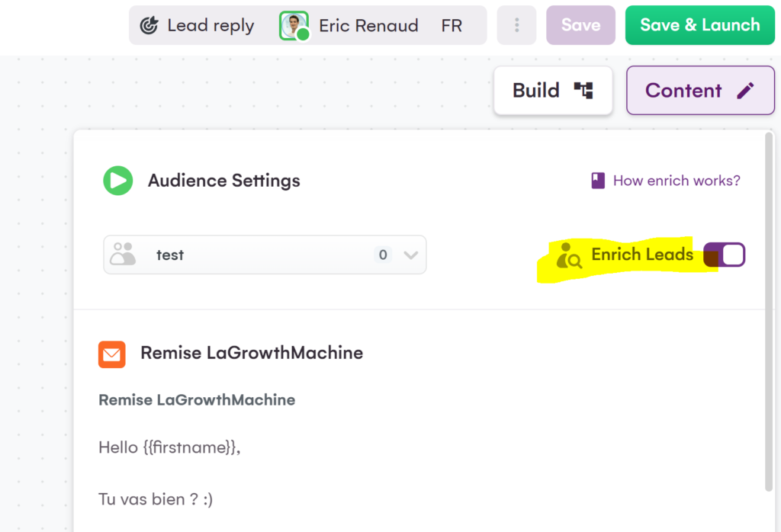Open the three-dot more options menu
This screenshot has height=532, width=781.
coord(516,25)
